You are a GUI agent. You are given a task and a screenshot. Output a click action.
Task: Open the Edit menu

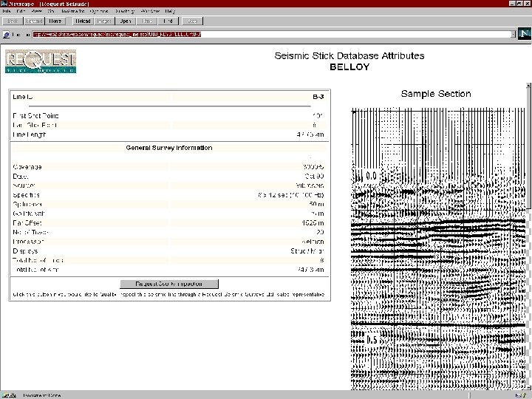[21, 11]
